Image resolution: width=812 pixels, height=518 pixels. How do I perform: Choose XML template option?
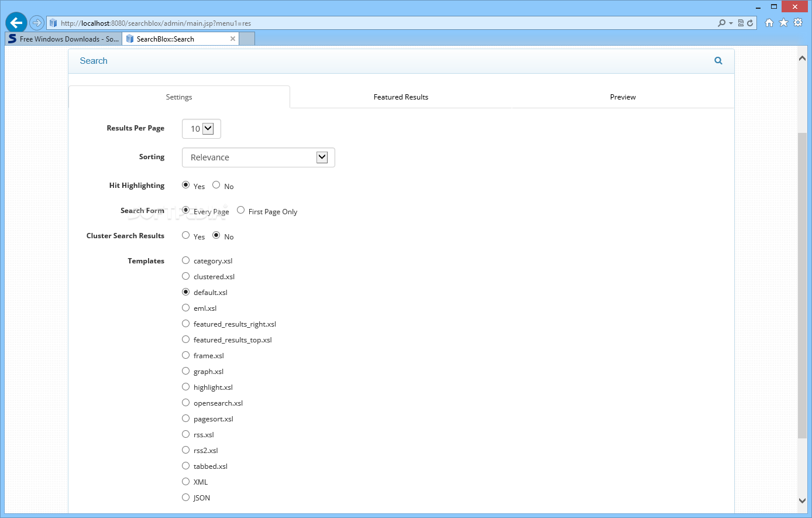185,482
